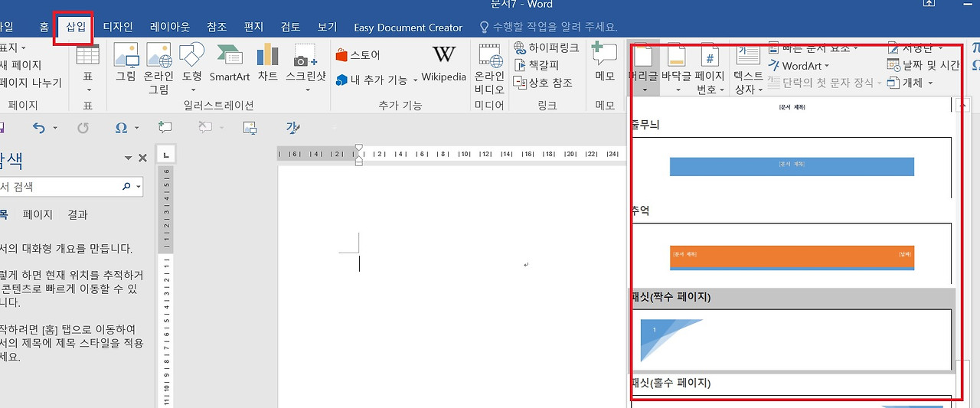Click the Undo arrow in quick toolbar

click(x=38, y=128)
